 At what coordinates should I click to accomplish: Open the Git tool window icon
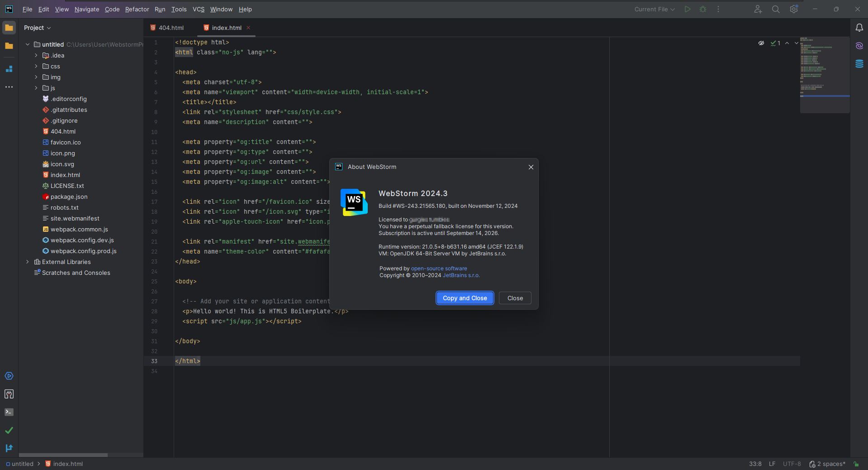[x=9, y=448]
